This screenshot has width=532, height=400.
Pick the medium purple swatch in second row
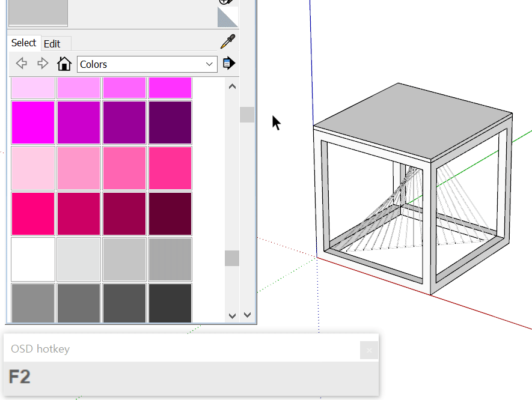pyautogui.click(x=124, y=123)
